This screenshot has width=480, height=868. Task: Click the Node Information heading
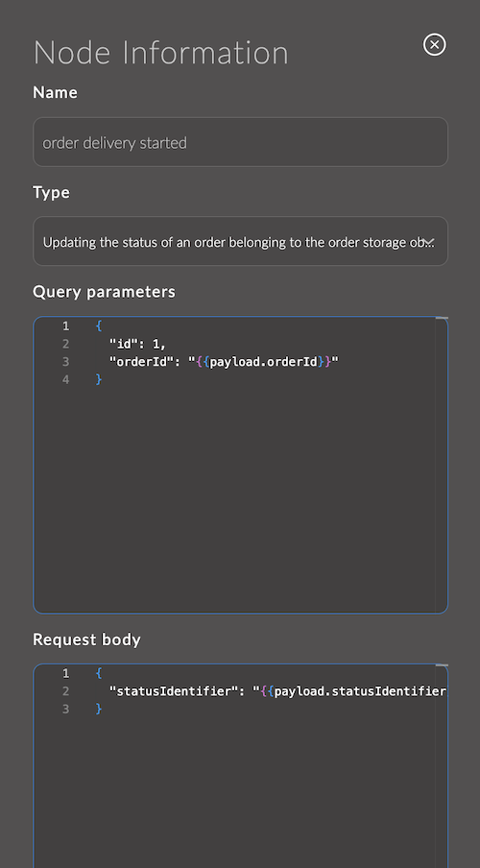[160, 53]
